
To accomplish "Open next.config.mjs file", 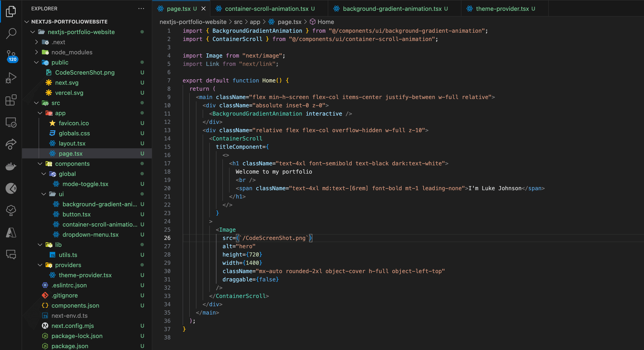I will [x=87, y=326].
